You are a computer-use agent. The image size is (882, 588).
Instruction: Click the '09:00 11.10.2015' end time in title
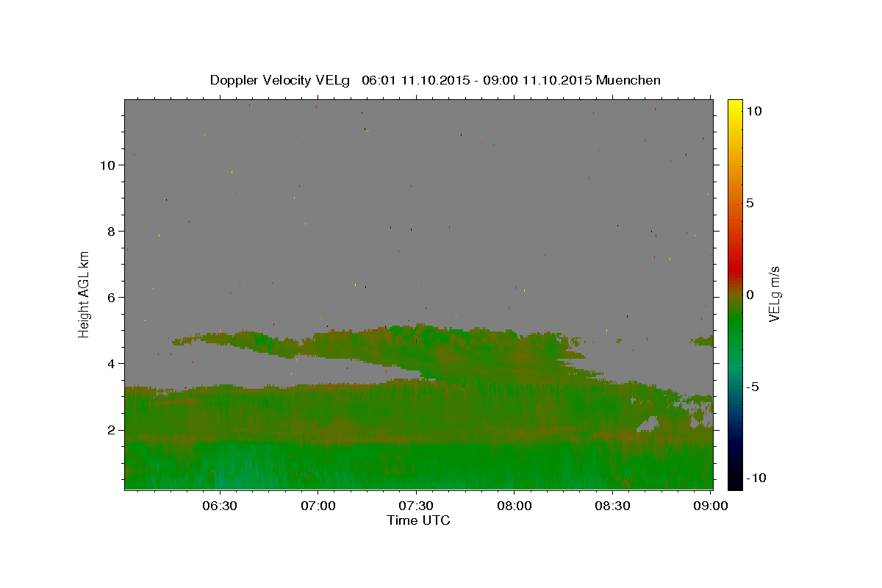pyautogui.click(x=538, y=80)
